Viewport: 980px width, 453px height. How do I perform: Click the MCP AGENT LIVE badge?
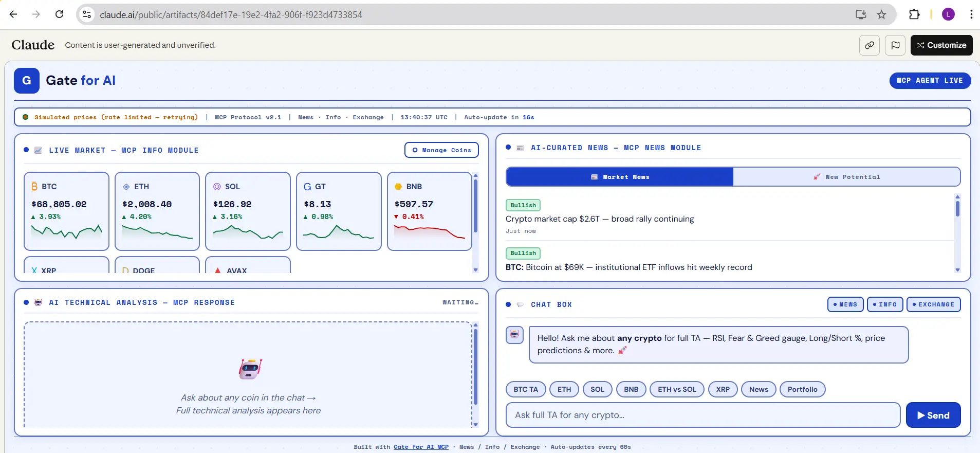[930, 81]
